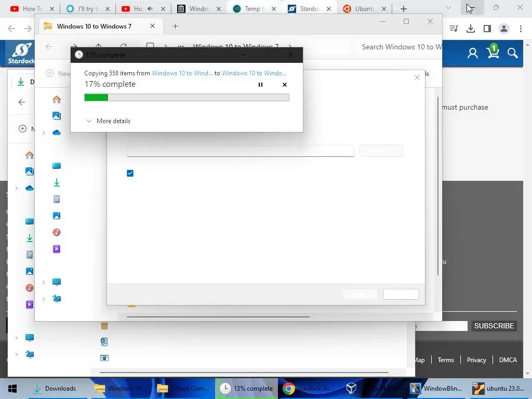Click the green copy progress bar
The height and width of the screenshot is (399, 532).
(x=187, y=98)
